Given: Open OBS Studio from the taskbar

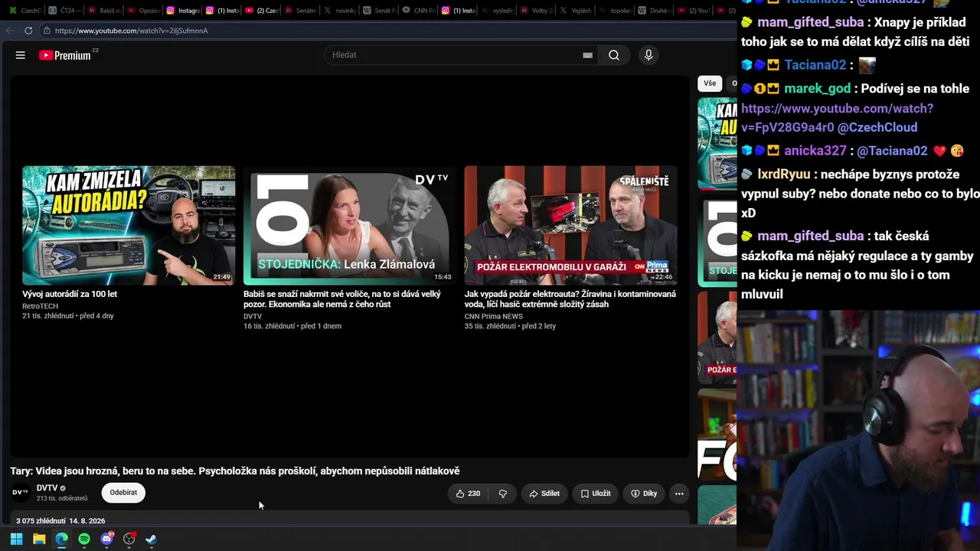Looking at the screenshot, I should click(129, 539).
